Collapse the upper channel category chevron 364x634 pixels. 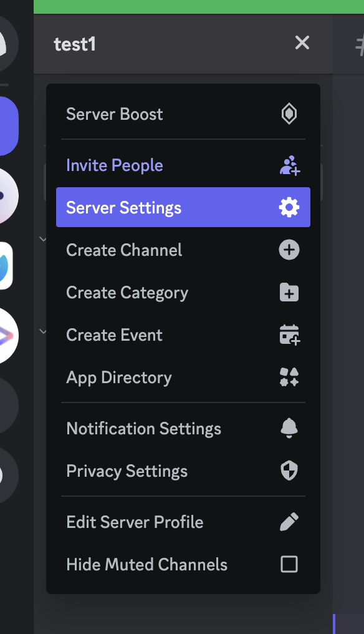click(x=42, y=239)
